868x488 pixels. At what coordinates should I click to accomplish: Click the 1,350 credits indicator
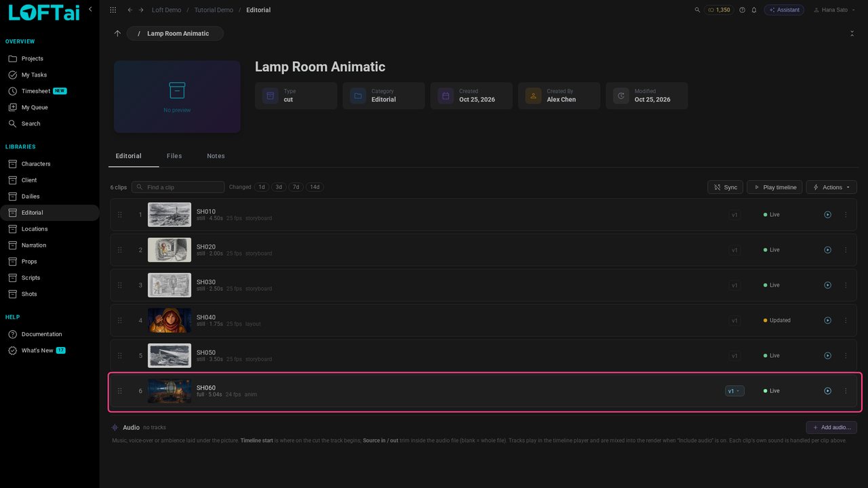[x=719, y=10]
